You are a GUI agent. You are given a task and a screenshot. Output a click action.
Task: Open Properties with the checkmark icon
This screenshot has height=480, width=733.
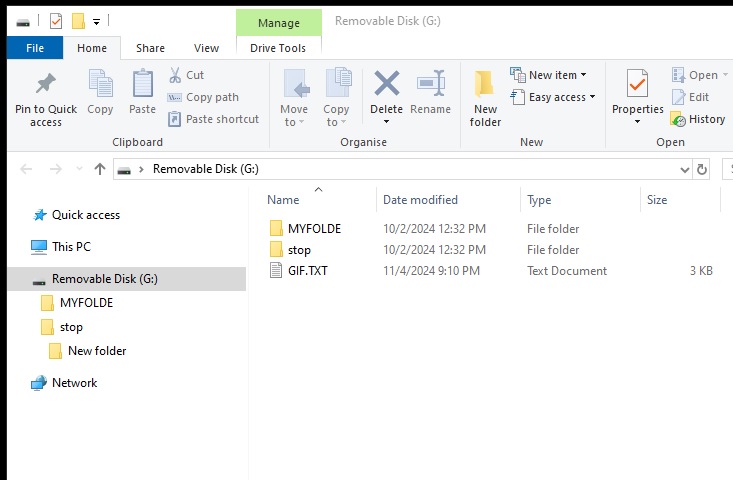[637, 84]
